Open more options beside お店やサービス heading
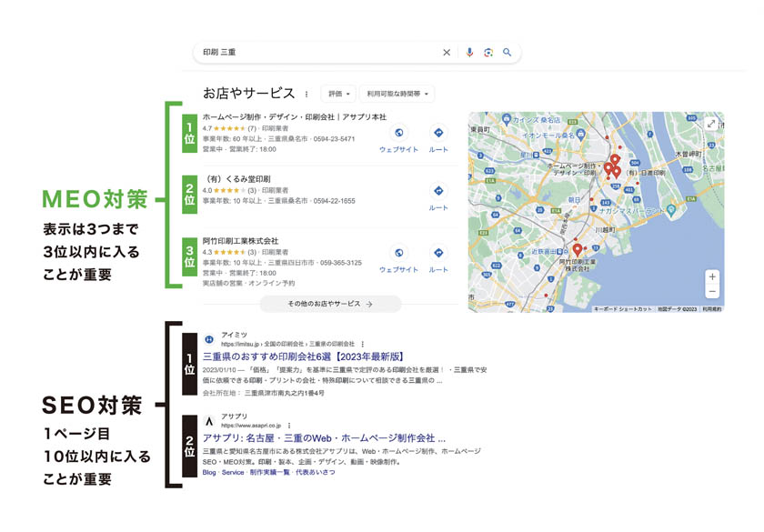The height and width of the screenshot is (532, 764). (x=307, y=94)
